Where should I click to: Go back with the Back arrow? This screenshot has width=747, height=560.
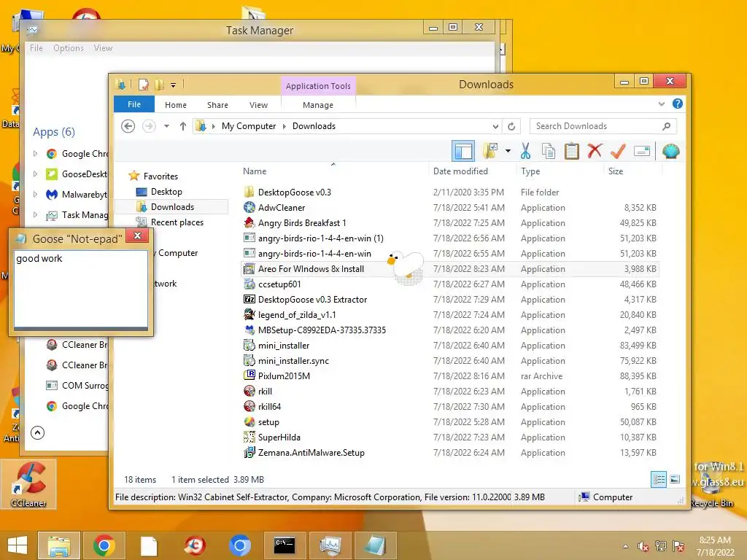pos(128,126)
